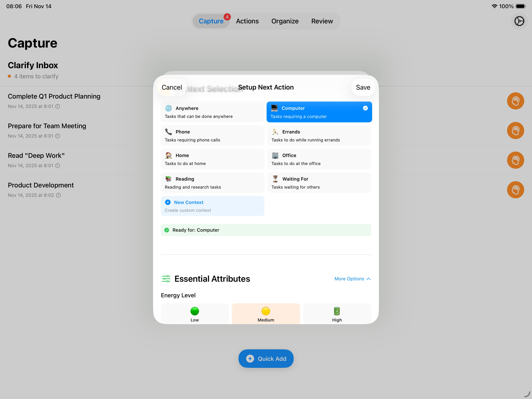Open the settings gear icon
532x399 pixels.
(x=519, y=21)
